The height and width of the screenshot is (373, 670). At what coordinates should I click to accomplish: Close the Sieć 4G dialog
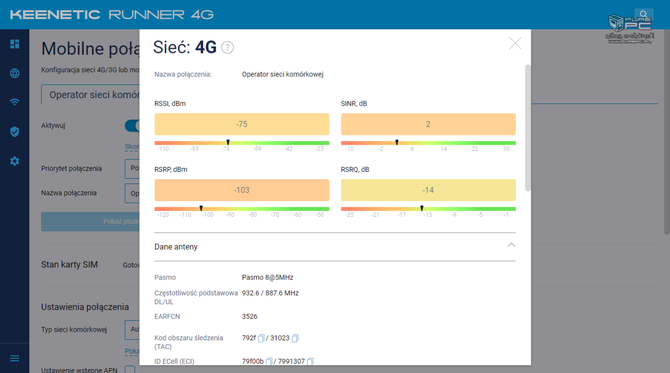pyautogui.click(x=515, y=43)
